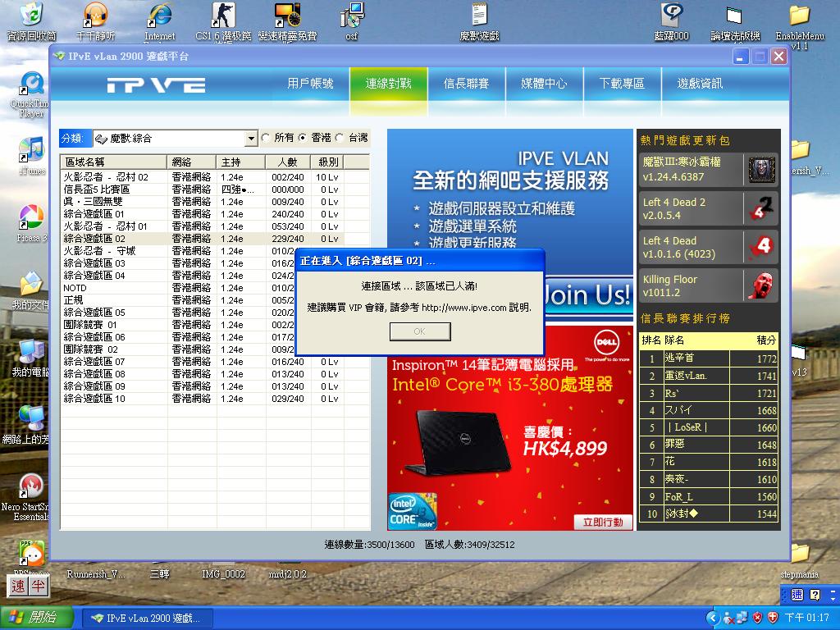Select 綜合遊戲區 10 in the room list
The width and height of the screenshot is (840, 630).
click(x=94, y=399)
